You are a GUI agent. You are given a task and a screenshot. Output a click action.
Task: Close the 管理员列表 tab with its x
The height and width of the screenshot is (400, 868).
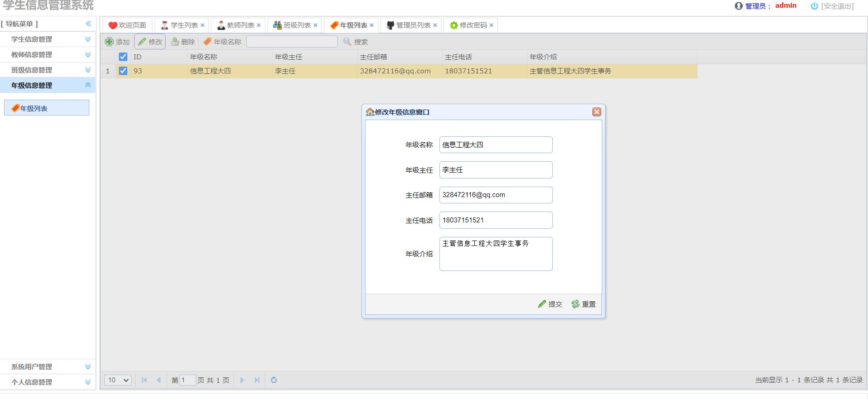(x=435, y=25)
